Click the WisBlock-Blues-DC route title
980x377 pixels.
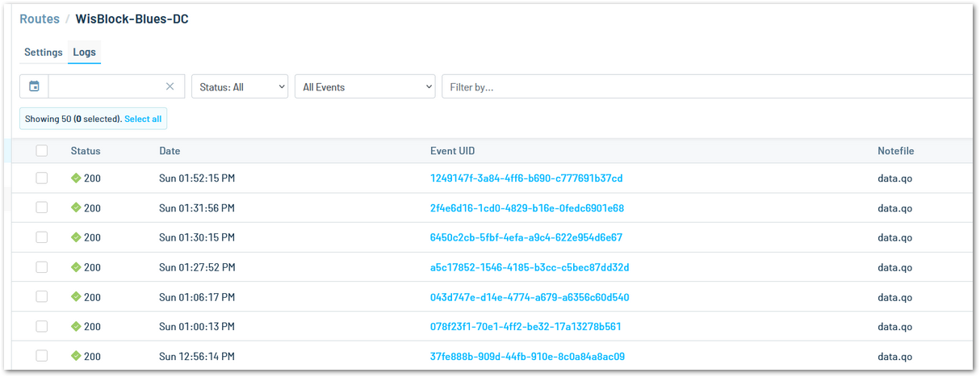click(132, 19)
